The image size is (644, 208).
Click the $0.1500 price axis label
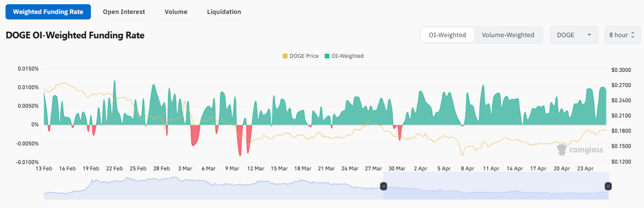[621, 146]
